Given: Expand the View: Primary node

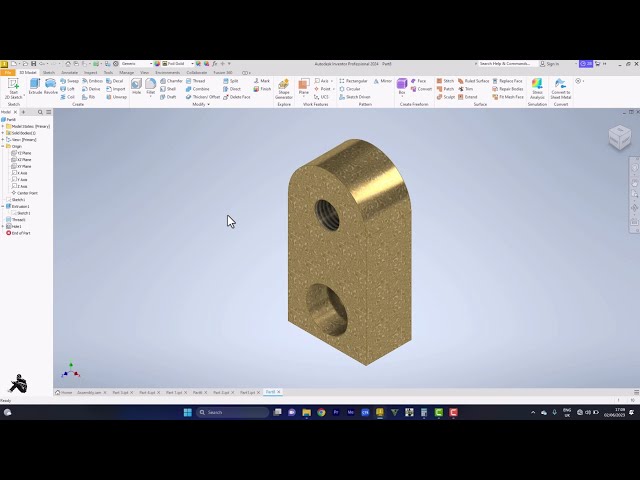Looking at the screenshot, I should coord(3,140).
